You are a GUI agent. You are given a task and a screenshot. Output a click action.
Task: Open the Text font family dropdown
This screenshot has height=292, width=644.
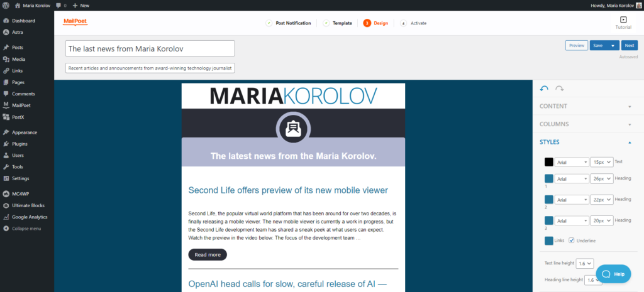click(571, 162)
